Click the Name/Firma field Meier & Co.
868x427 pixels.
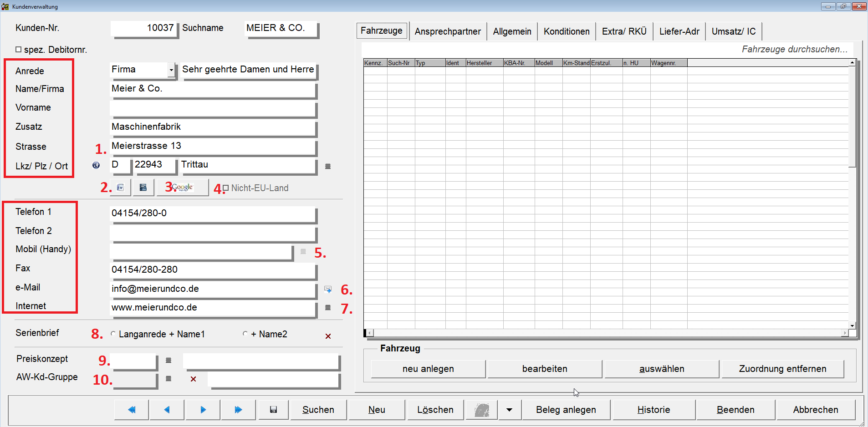pyautogui.click(x=213, y=89)
